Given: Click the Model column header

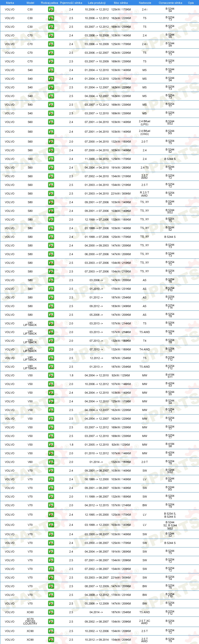Looking at the screenshot, I should click(30, 3).
